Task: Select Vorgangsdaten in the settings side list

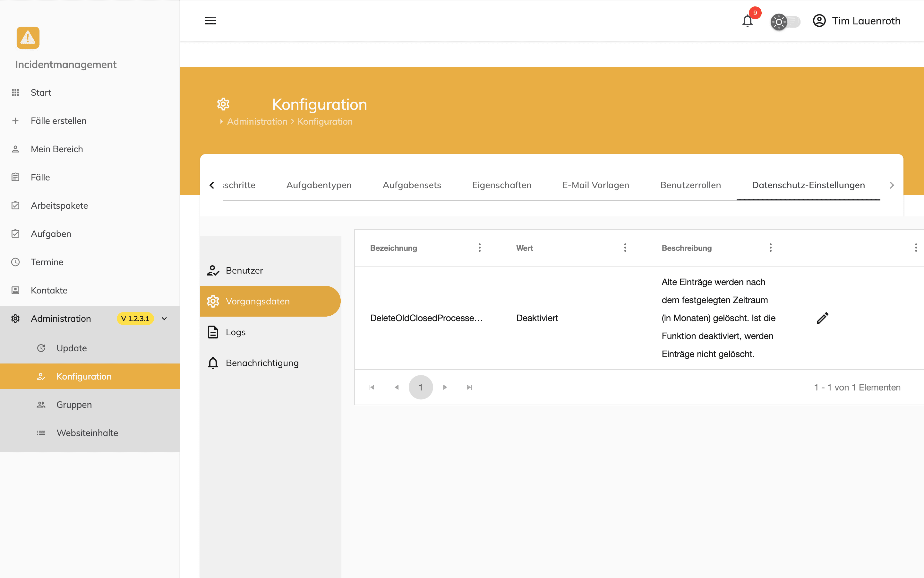Action: (270, 302)
